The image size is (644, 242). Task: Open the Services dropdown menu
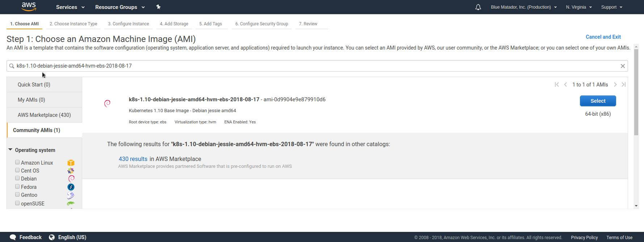(x=70, y=7)
